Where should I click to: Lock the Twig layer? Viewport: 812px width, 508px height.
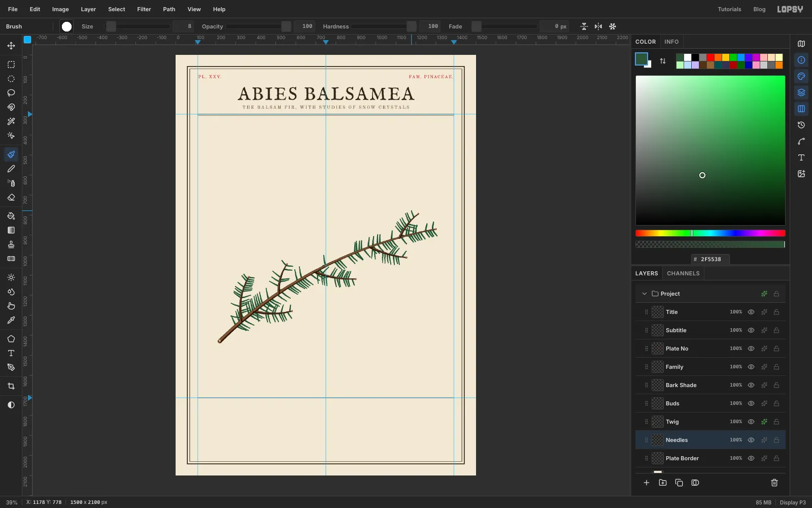coord(776,422)
